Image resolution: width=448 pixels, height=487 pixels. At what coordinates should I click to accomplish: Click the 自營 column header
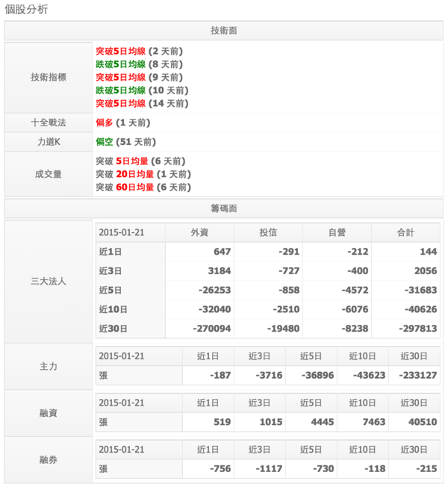coord(337,232)
